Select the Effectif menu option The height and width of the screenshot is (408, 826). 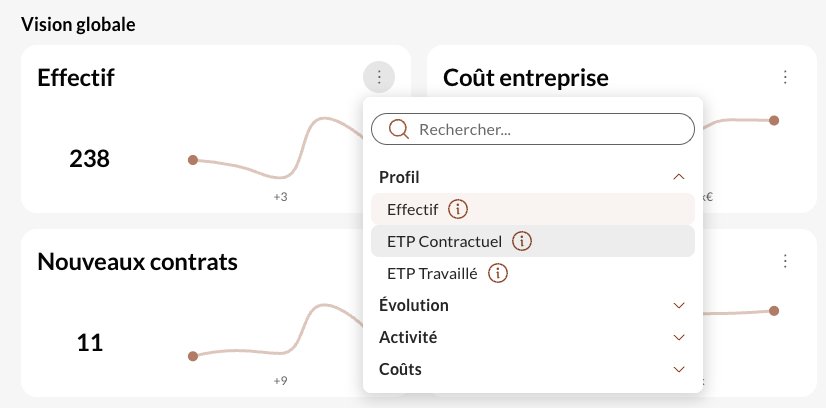coord(533,210)
